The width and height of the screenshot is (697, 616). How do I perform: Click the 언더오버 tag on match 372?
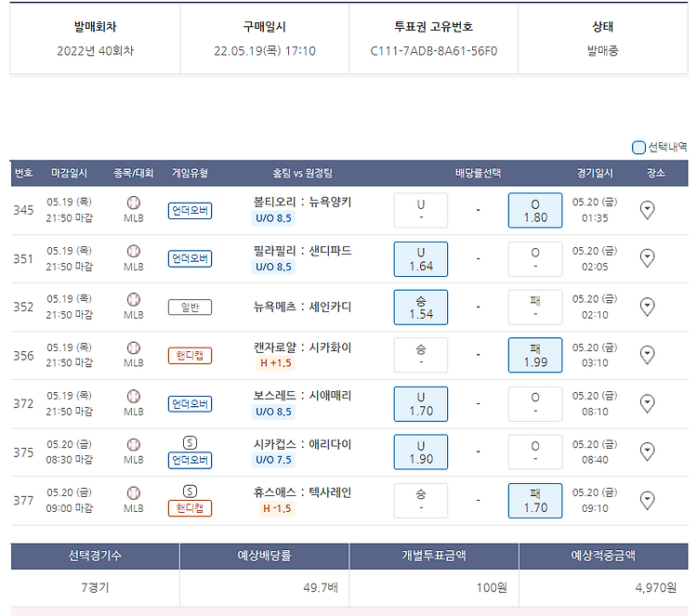tap(190, 404)
